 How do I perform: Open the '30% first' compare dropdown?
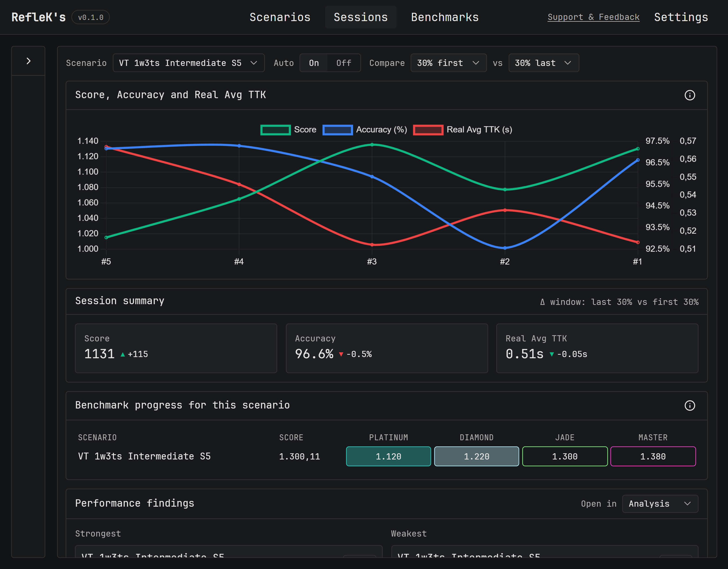448,63
